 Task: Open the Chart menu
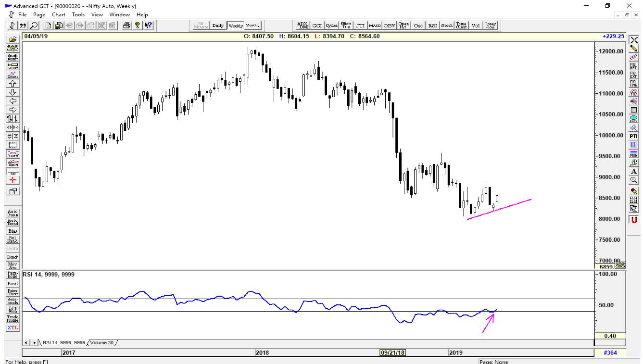pos(59,15)
